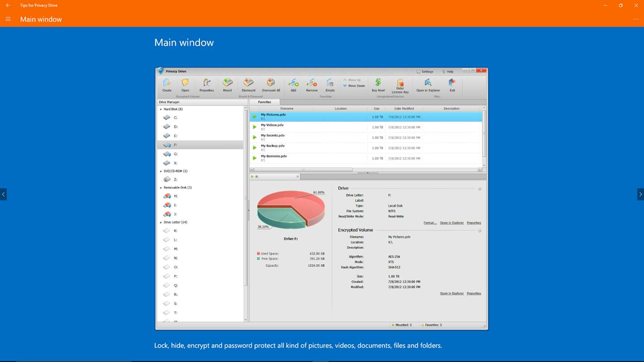Select My Business.pdv in Favorites
This screenshot has height=362, width=644.
click(366, 158)
